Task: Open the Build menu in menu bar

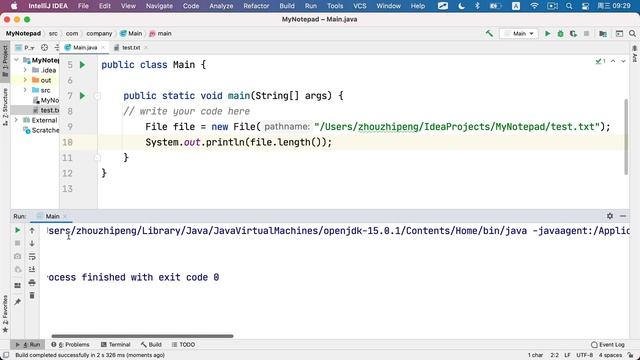Action: pyautogui.click(x=287, y=6)
